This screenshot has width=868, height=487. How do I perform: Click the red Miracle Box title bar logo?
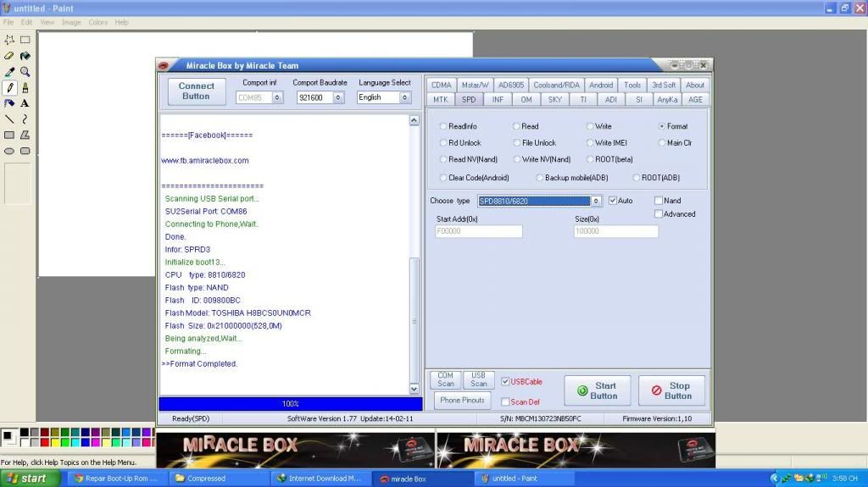click(164, 65)
